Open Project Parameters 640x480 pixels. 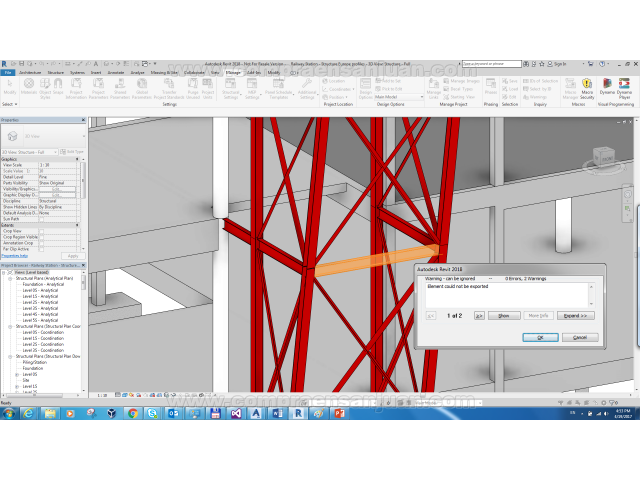coord(98,87)
